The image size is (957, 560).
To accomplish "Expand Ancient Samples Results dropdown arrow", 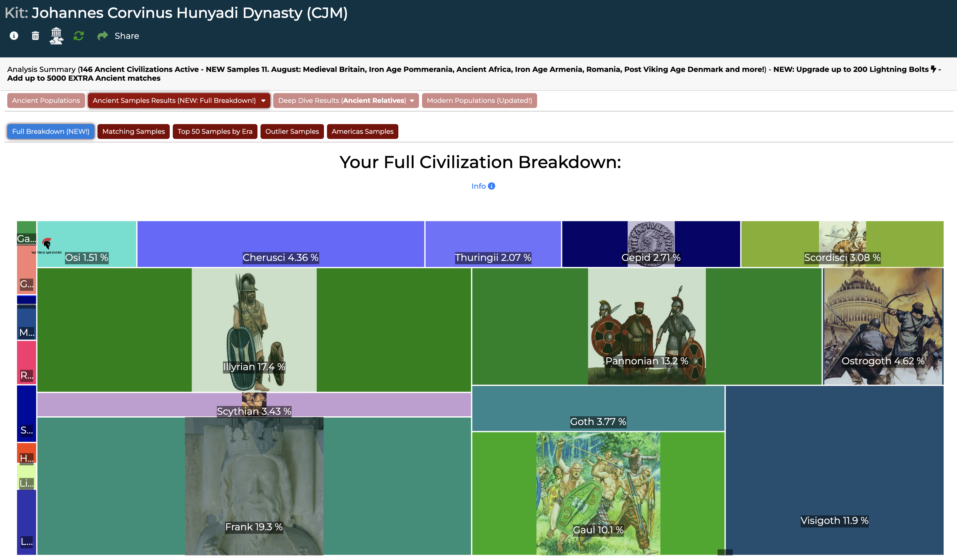I will [263, 101].
